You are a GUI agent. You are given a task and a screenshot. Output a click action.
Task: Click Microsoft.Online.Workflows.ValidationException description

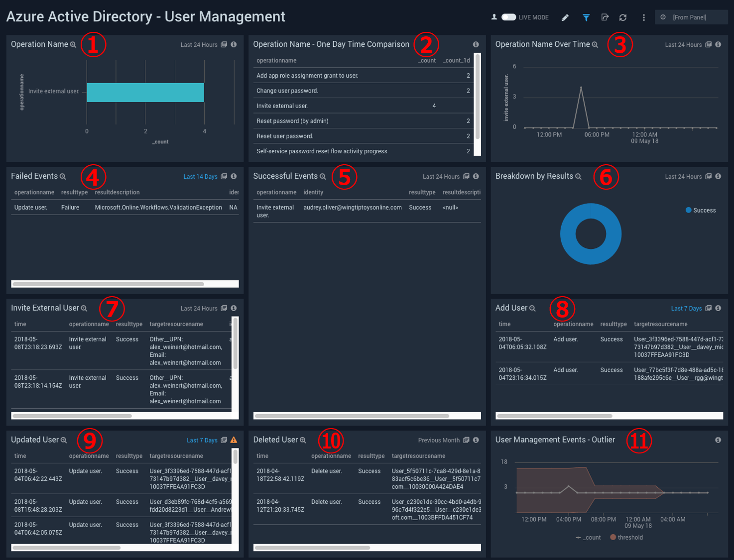(158, 208)
